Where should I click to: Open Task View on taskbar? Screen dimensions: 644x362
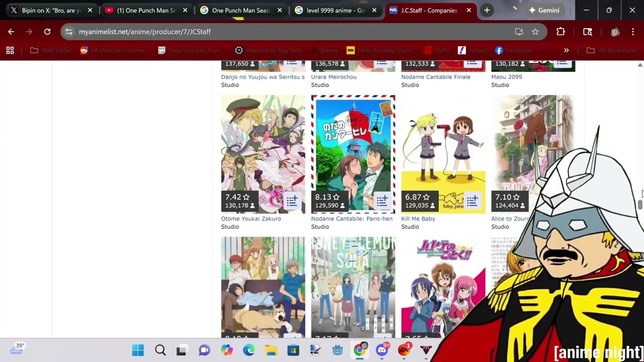[x=182, y=350]
